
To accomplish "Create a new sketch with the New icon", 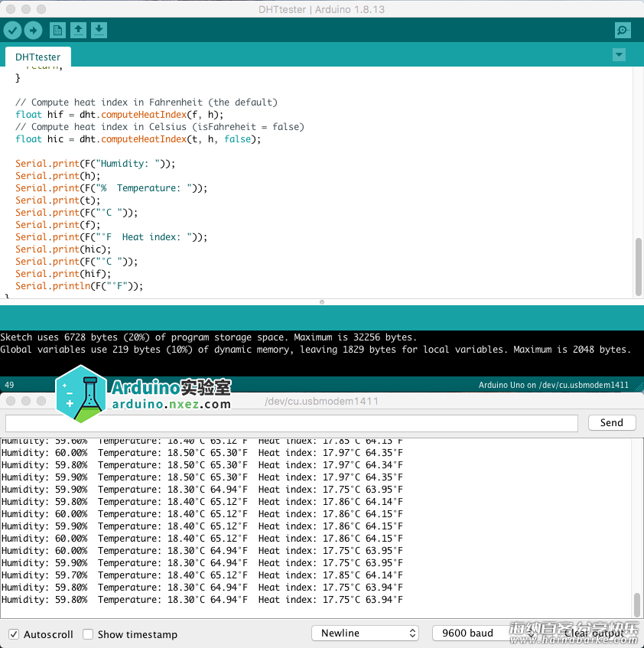I will (x=57, y=30).
